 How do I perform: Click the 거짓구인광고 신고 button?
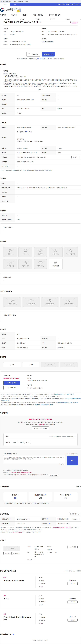75,514
